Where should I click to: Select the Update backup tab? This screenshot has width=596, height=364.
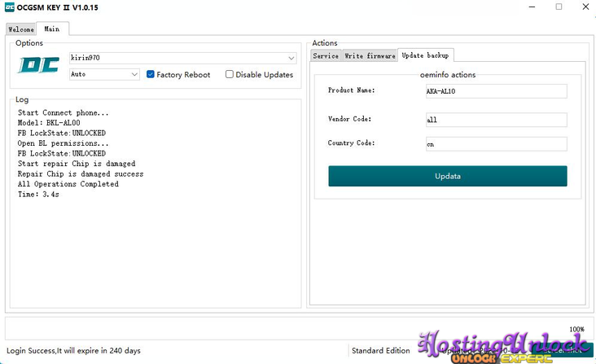(x=425, y=55)
